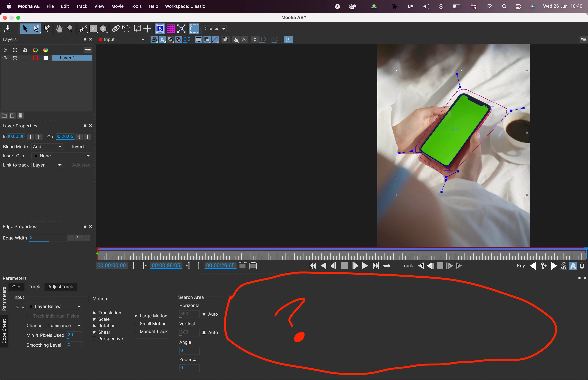Check the Invert blend mode checkbox

(68, 147)
